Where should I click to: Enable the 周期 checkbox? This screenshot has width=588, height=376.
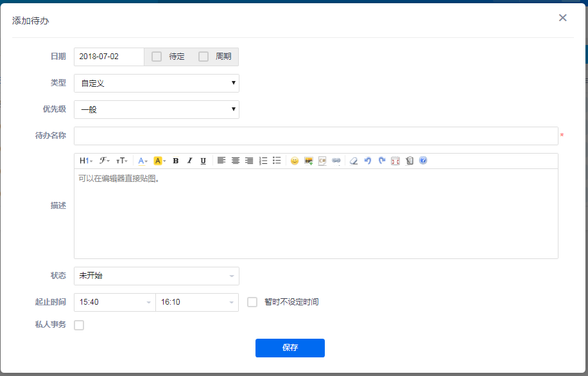203,57
